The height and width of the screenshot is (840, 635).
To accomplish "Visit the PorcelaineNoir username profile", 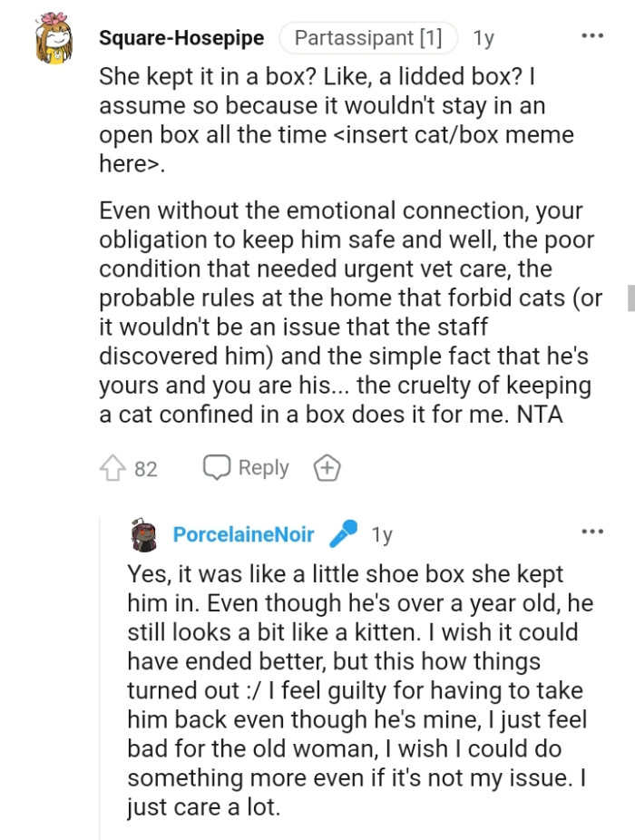I will click(x=243, y=535).
